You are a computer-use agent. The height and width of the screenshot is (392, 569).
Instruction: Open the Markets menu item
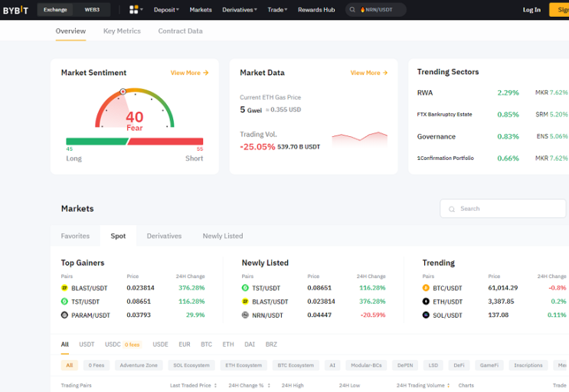tap(201, 10)
